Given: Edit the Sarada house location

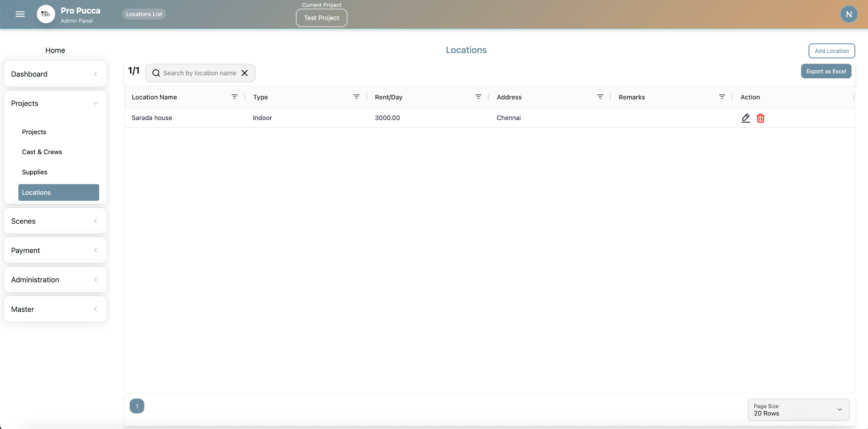Looking at the screenshot, I should click(746, 118).
